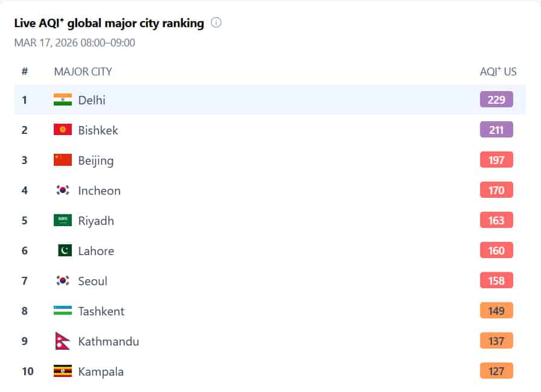The image size is (541, 392).
Task: Click the MAJOR CITY column header
Action: tap(83, 71)
